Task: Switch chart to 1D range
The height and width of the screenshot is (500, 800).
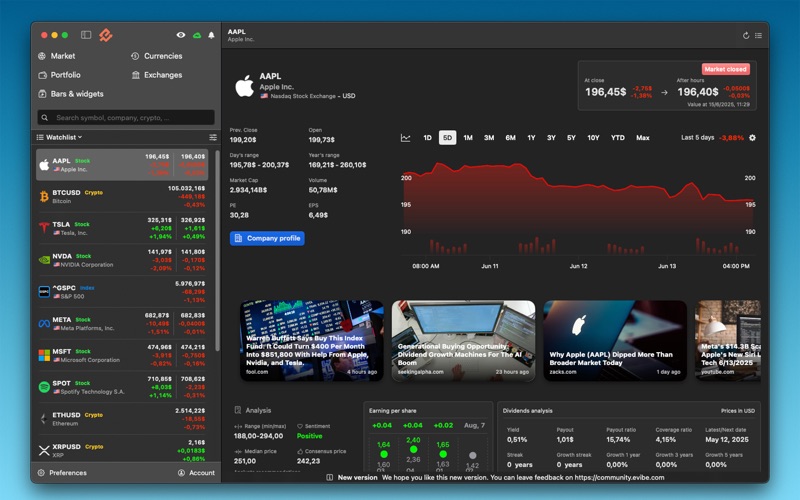Action: pos(428,138)
